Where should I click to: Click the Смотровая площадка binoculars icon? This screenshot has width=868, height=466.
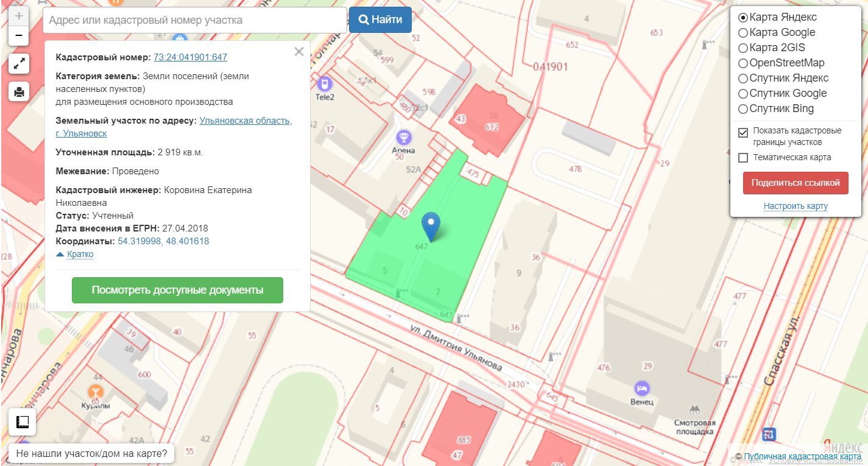click(x=694, y=410)
